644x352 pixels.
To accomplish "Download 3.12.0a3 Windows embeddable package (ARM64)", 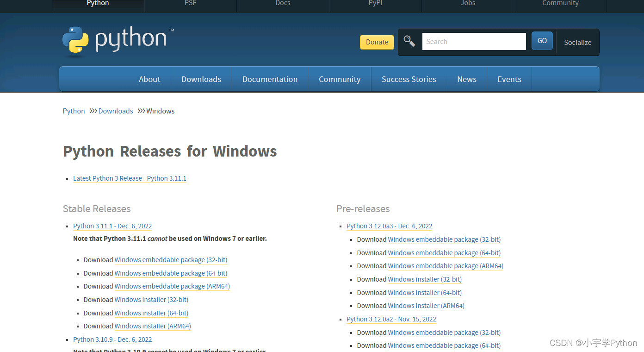I will [446, 266].
